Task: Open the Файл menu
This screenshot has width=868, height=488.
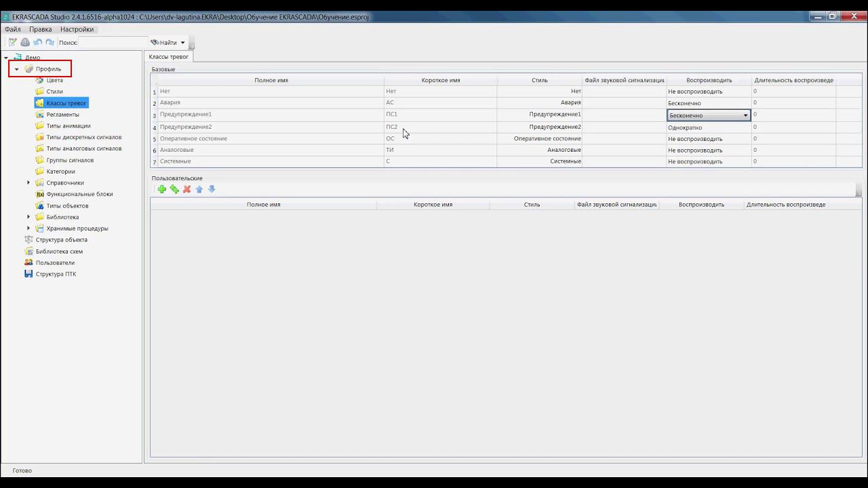Action: click(12, 29)
